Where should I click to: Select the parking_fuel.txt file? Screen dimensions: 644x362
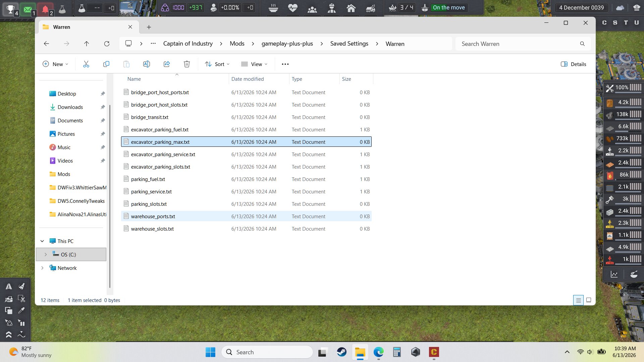coord(246,179)
